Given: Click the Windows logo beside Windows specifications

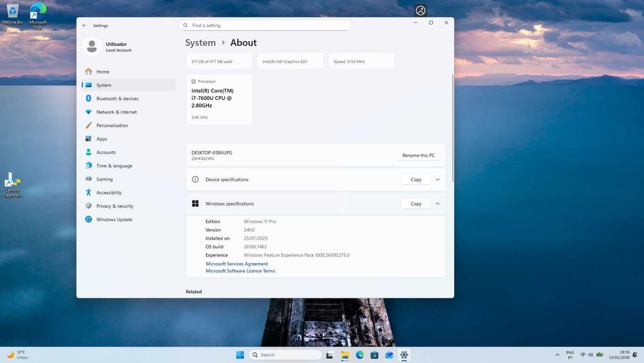Looking at the screenshot, I should click(195, 204).
